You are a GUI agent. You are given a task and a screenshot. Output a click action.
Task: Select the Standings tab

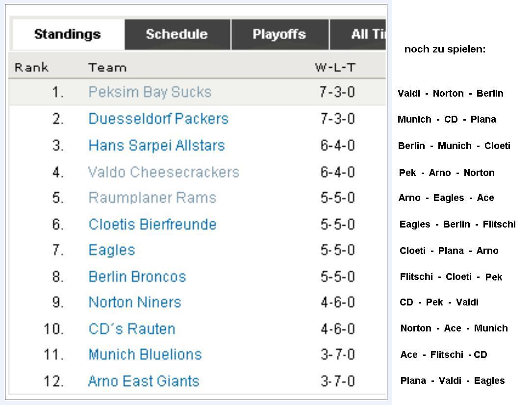68,34
